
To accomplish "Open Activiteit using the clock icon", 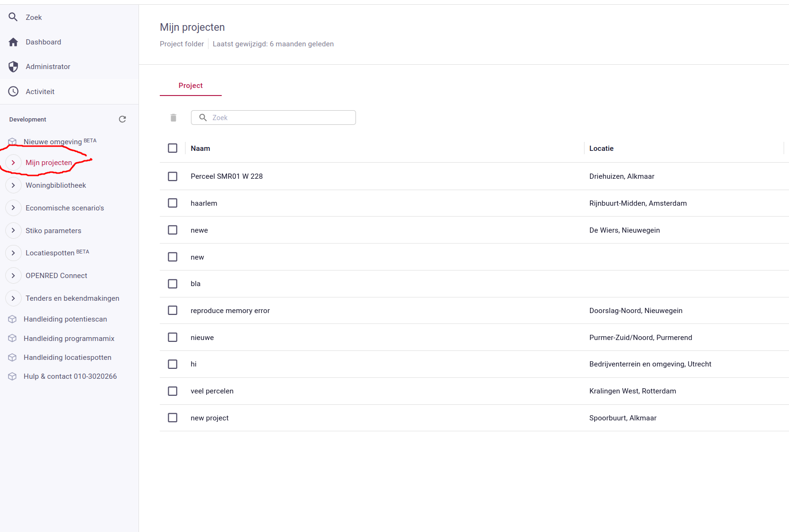I will pos(13,92).
